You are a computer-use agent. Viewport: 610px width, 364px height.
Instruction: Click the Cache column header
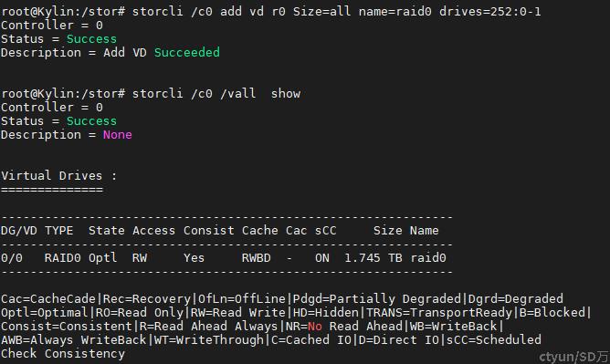tap(260, 231)
